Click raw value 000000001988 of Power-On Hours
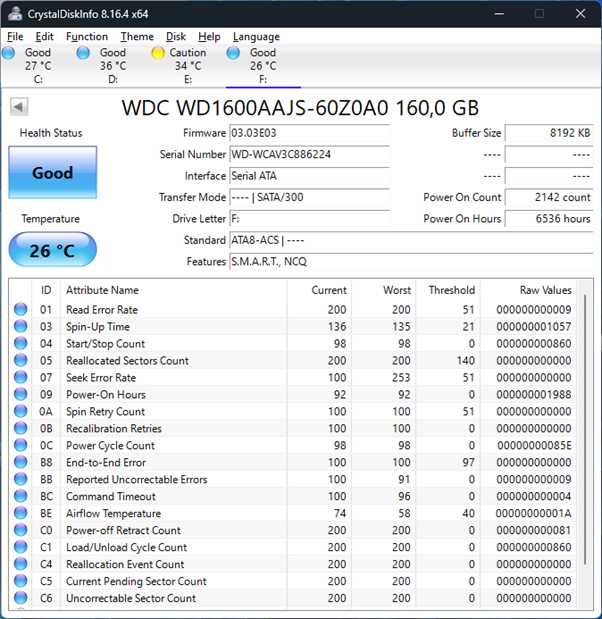Viewport: 602px width, 619px height. [534, 394]
